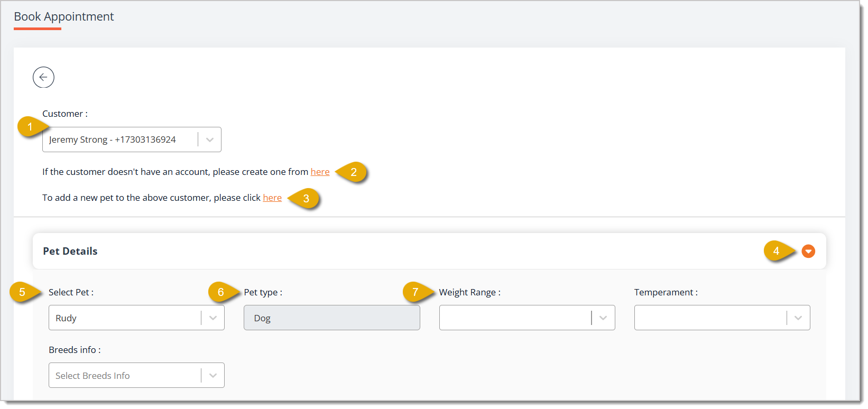Click the 'Customer :' label
Viewport: 868px width, 409px height.
pyautogui.click(x=65, y=114)
